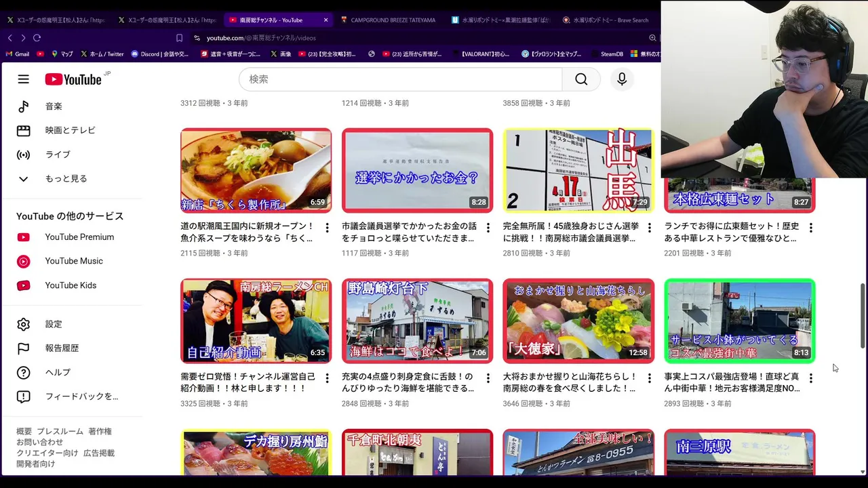The image size is (868, 488).
Task: Play the 選挙にかかったお金？ thumbnail
Action: (x=417, y=170)
